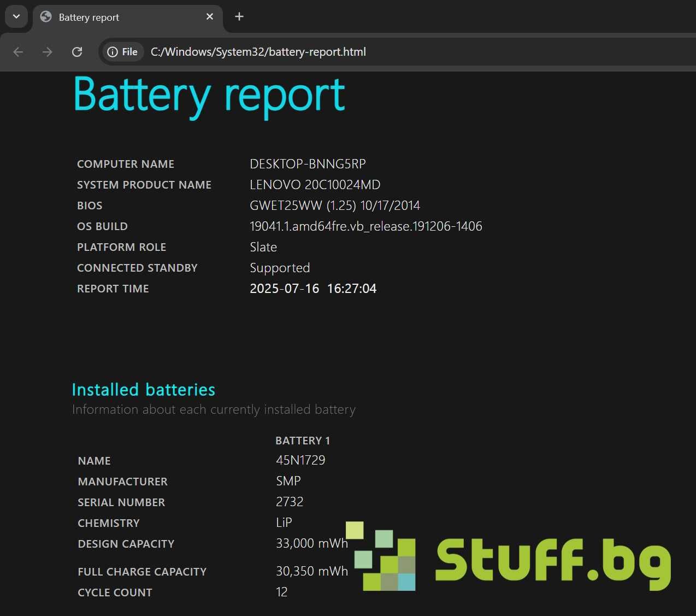Select the BATTERY 1 column header
Viewport: 696px width, 616px height.
point(303,441)
